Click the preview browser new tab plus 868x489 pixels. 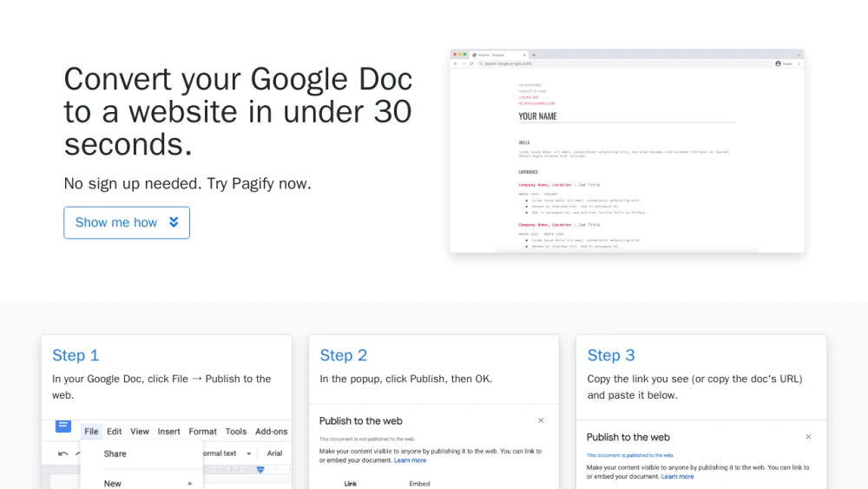pyautogui.click(x=534, y=55)
